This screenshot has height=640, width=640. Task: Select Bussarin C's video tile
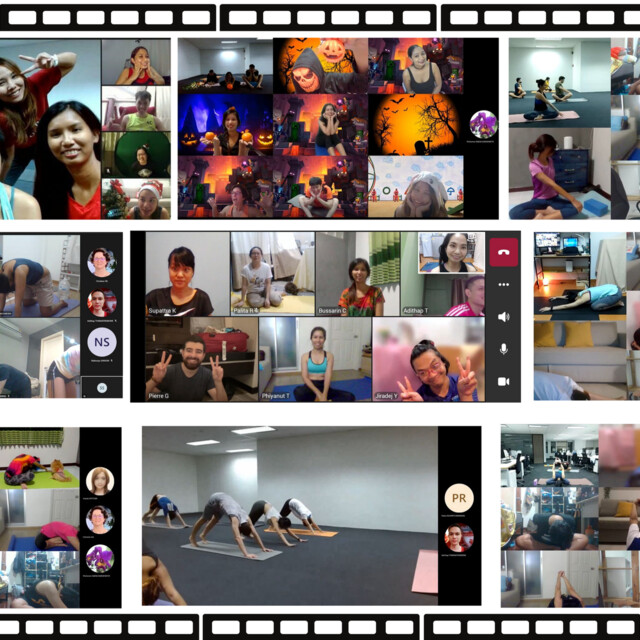pos(357,274)
